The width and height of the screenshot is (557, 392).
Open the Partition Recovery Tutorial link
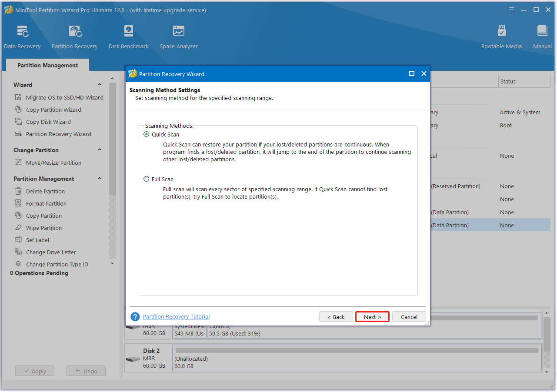coord(176,317)
